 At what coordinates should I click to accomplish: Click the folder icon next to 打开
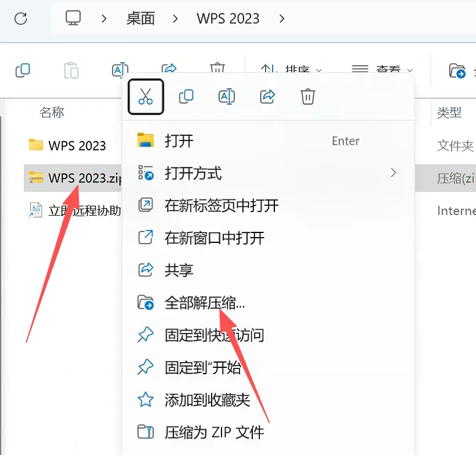pos(146,140)
